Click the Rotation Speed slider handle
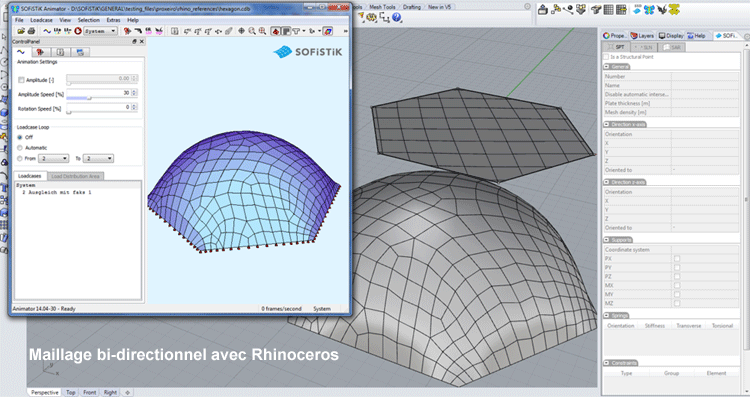750x397 pixels. click(x=69, y=112)
